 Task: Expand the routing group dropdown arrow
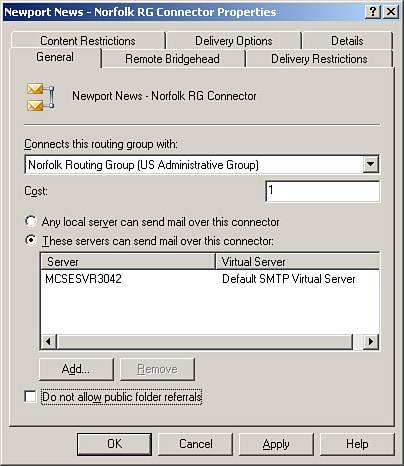tap(370, 164)
